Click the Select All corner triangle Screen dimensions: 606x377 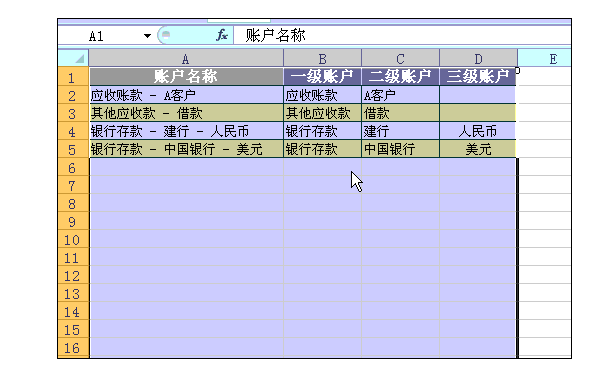click(79, 58)
